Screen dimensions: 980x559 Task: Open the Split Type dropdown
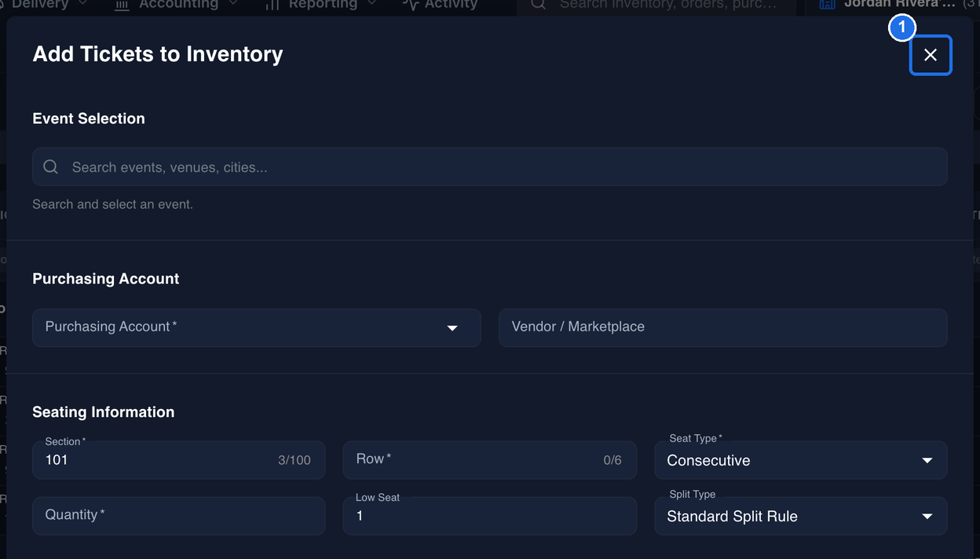coord(800,516)
